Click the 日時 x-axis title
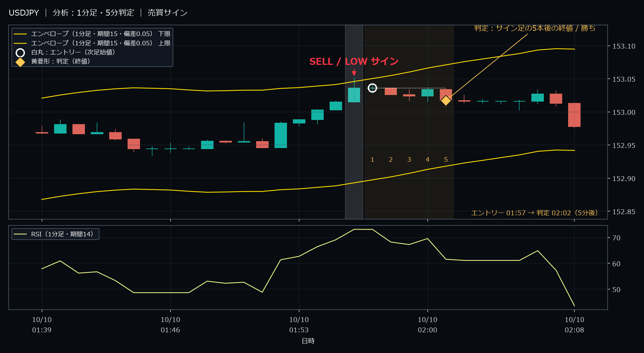The height and width of the screenshot is (353, 644). coord(308,341)
